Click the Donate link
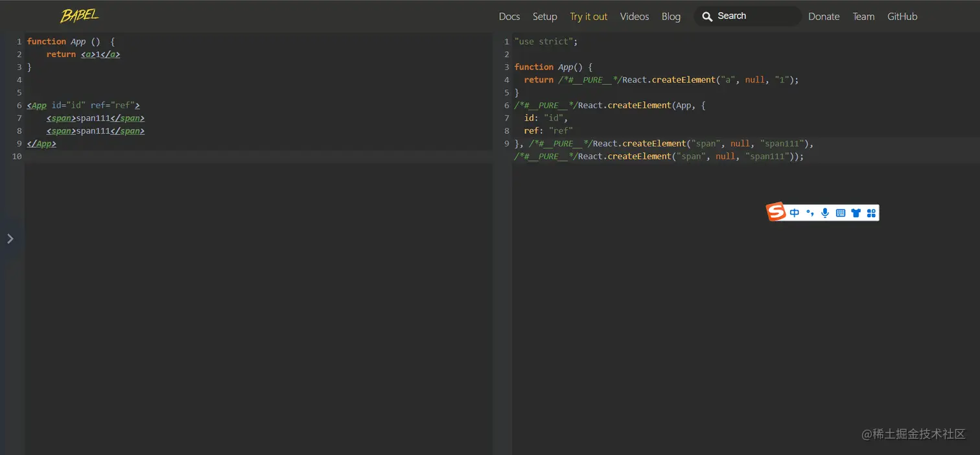This screenshot has height=455, width=980. pyautogui.click(x=824, y=16)
